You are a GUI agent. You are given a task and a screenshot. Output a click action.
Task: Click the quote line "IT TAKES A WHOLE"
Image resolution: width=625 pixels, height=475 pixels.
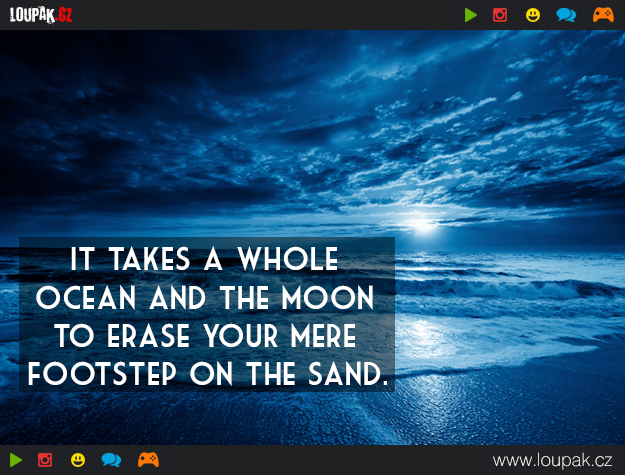[x=205, y=260]
